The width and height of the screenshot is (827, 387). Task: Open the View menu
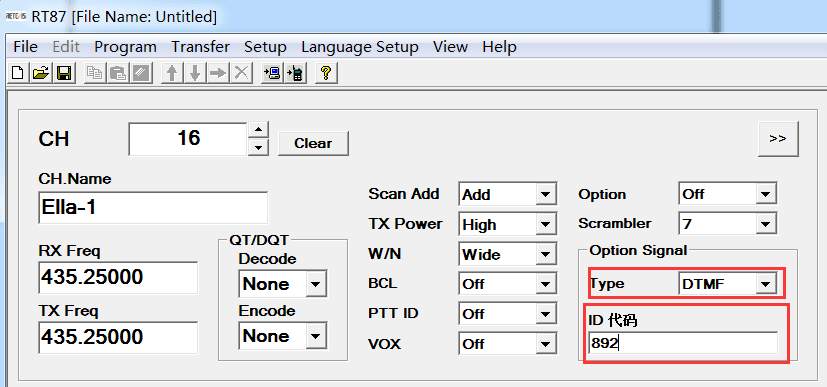tap(450, 47)
